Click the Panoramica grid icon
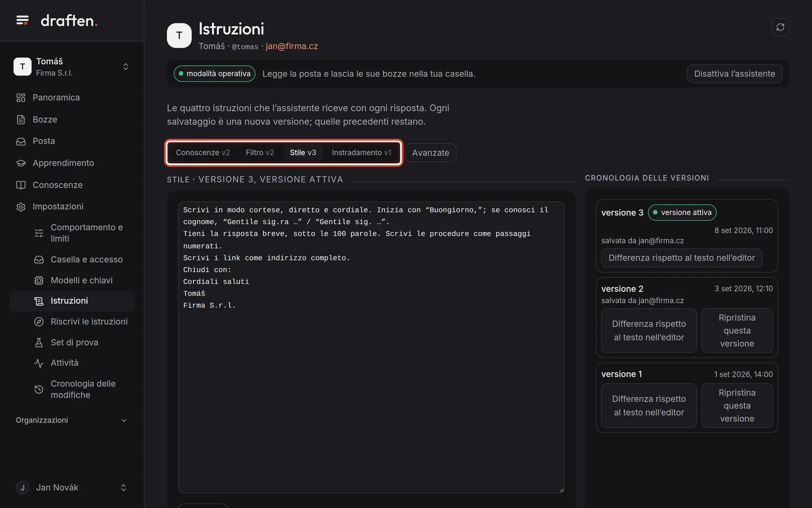The height and width of the screenshot is (508, 812). tap(21, 98)
